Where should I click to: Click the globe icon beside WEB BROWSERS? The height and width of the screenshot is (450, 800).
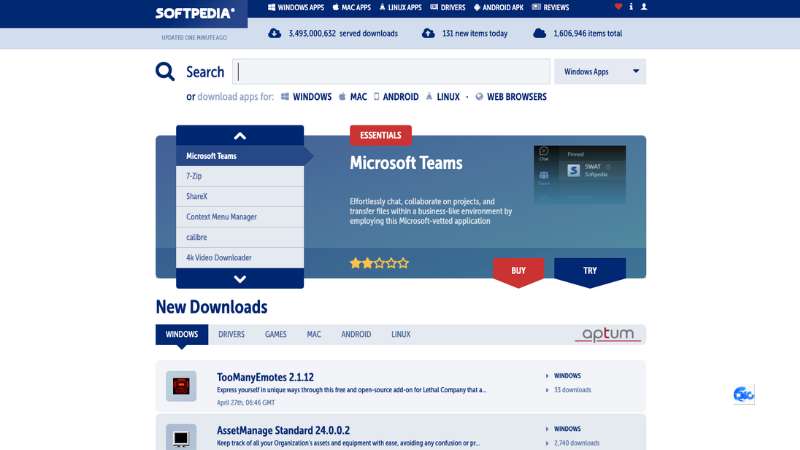[x=479, y=96]
